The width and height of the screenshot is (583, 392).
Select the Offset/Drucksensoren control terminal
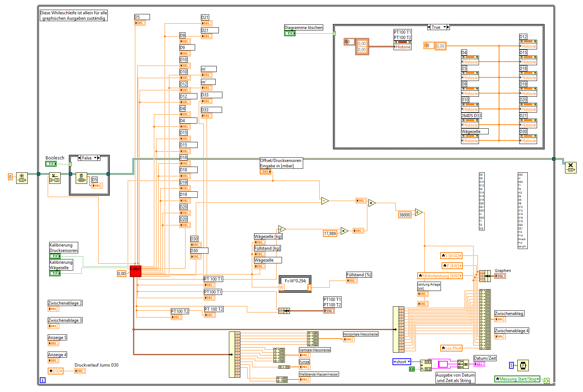coord(266,172)
